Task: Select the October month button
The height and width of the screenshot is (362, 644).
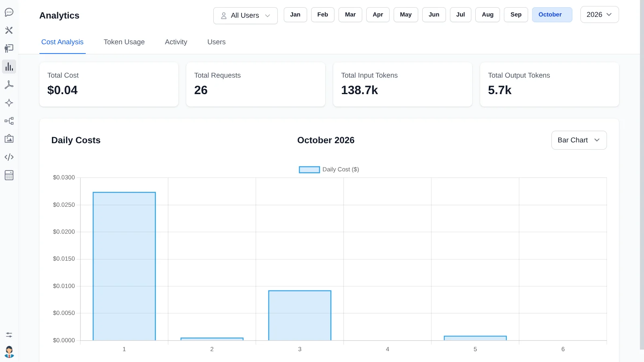Action: click(552, 14)
